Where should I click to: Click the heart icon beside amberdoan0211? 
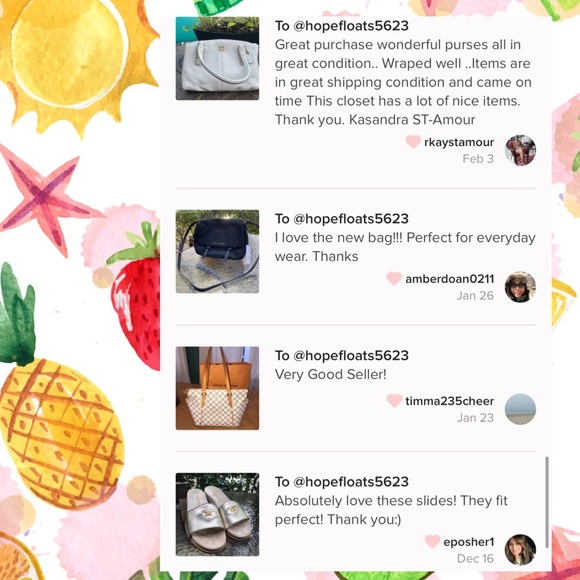tap(394, 279)
